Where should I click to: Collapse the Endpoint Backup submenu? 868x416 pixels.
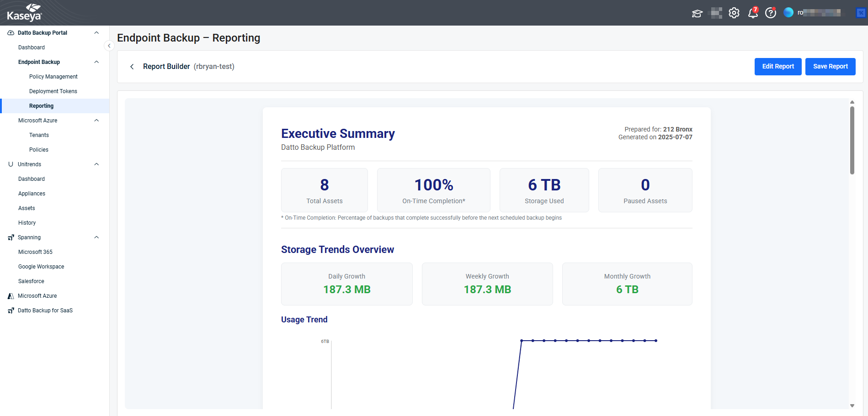click(x=96, y=62)
